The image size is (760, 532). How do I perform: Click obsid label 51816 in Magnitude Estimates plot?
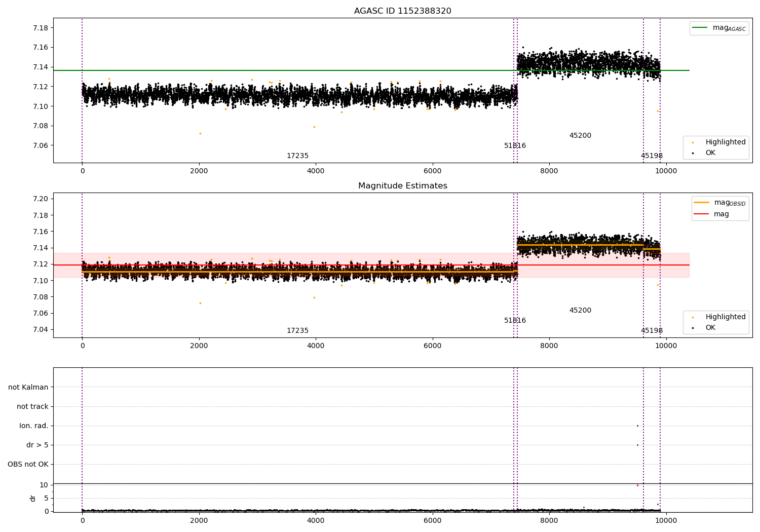pos(515,321)
